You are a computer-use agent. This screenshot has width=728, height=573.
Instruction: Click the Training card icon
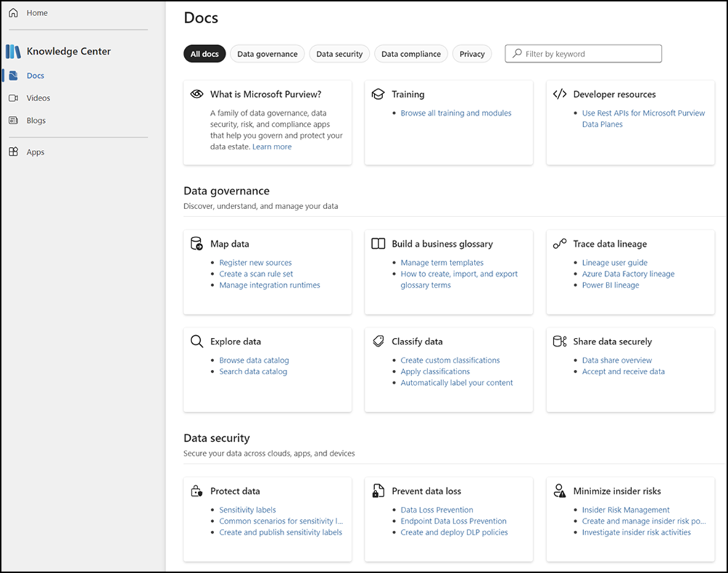coord(378,93)
